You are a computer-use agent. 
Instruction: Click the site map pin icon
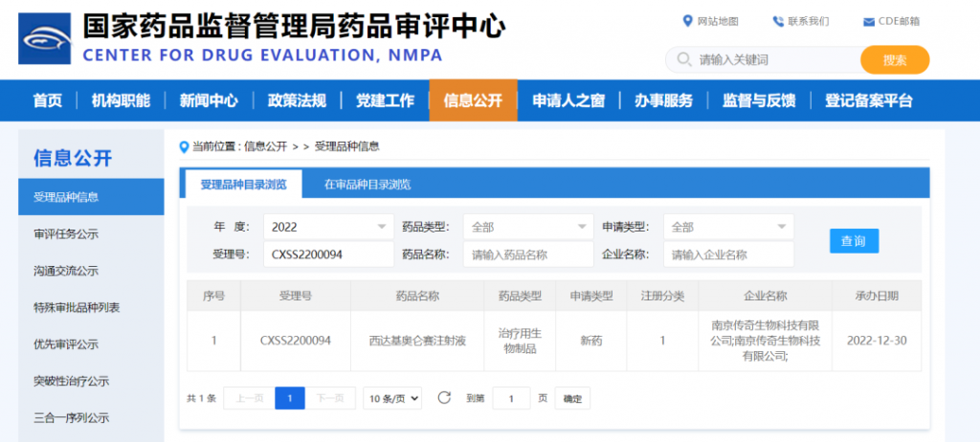coord(687,21)
